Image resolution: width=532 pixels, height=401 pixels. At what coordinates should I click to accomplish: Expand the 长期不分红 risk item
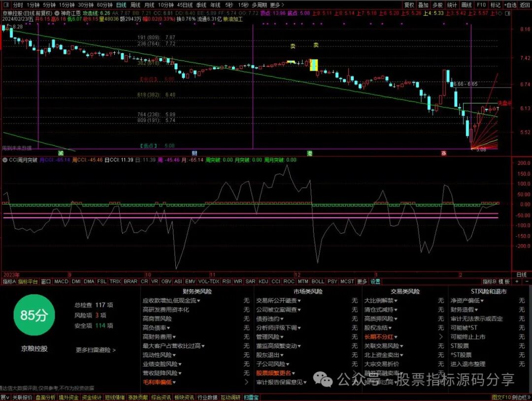(381, 337)
